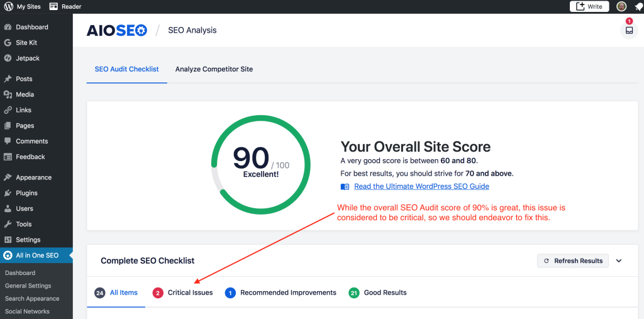This screenshot has width=644, height=319.
Task: Click the Users icon in sidebar
Action: (x=8, y=209)
